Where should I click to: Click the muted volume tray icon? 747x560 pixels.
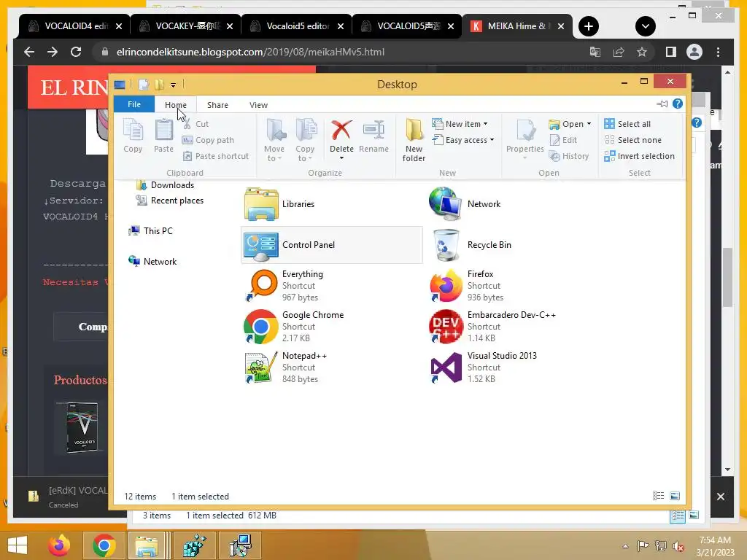coord(678,545)
